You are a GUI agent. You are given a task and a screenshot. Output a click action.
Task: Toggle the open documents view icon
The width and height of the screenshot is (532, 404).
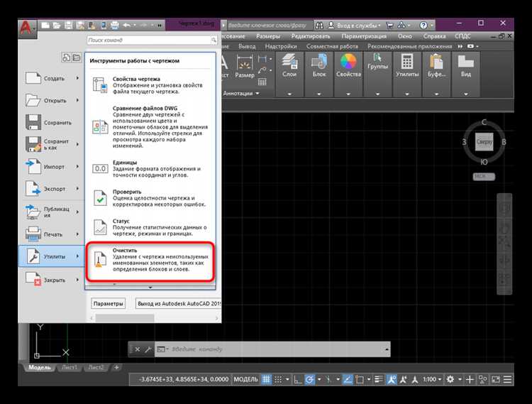coord(75,57)
